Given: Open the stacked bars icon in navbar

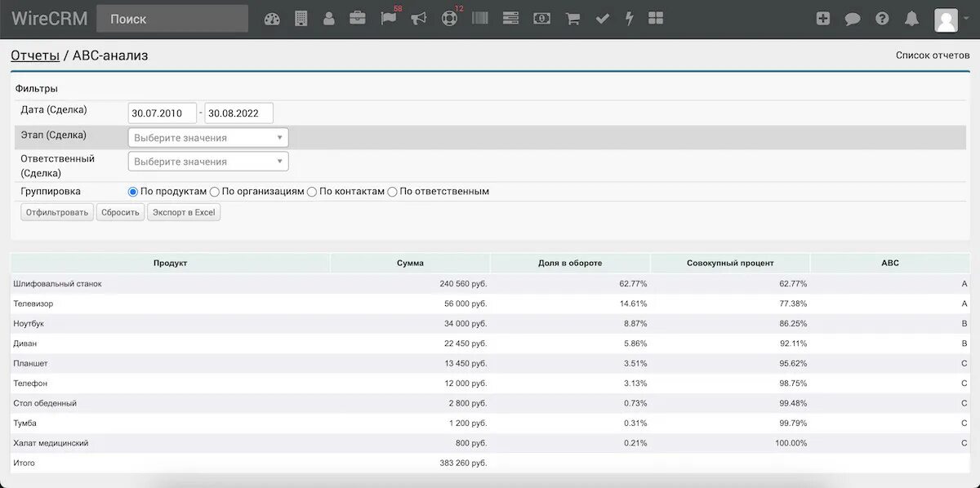Looking at the screenshot, I should click(511, 18).
